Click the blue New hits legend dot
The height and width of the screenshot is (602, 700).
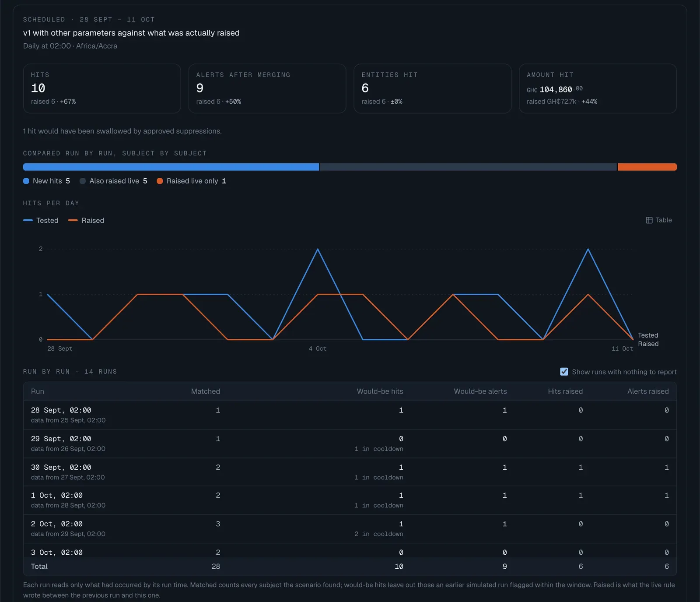[x=26, y=181]
